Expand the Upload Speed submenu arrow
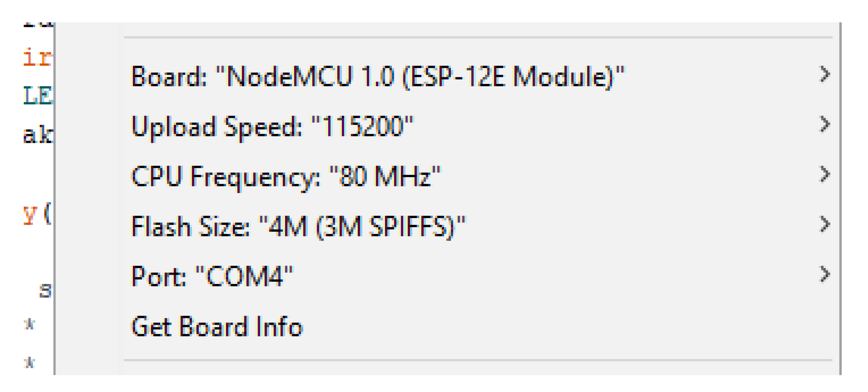Screen dimensions: 868x392 pos(824,125)
